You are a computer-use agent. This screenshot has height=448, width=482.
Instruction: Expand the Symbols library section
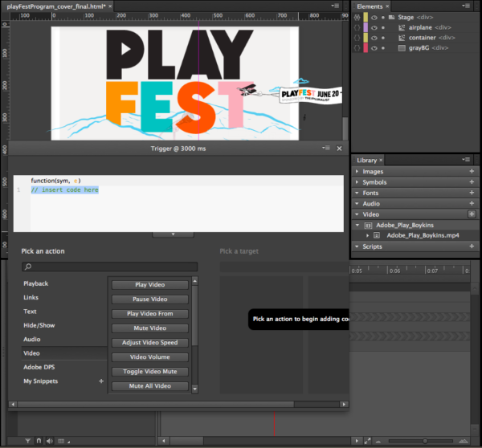pos(357,182)
